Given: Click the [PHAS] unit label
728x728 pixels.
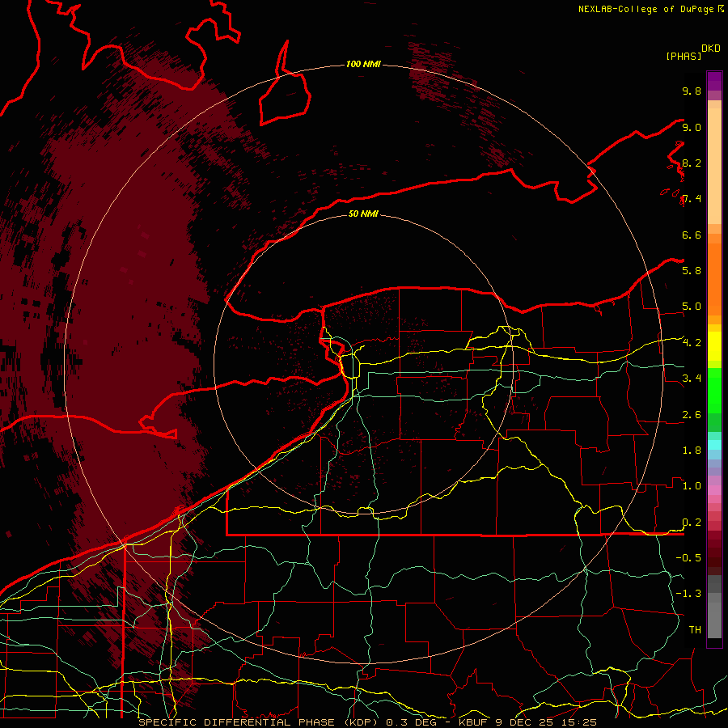Looking at the screenshot, I should [x=684, y=56].
